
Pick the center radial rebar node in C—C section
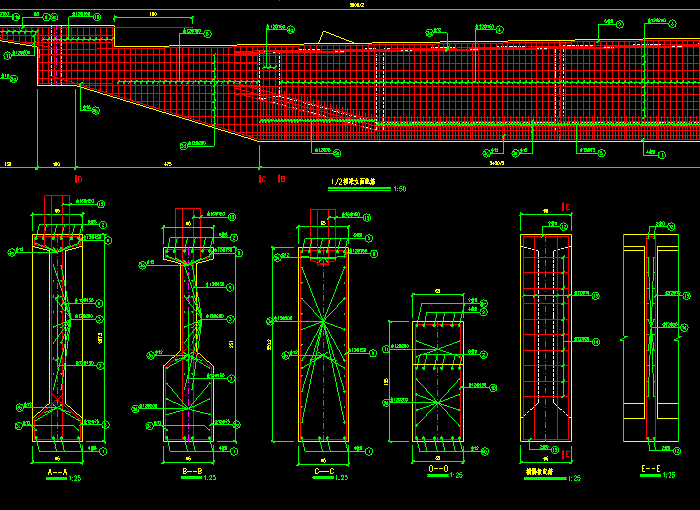point(323,323)
